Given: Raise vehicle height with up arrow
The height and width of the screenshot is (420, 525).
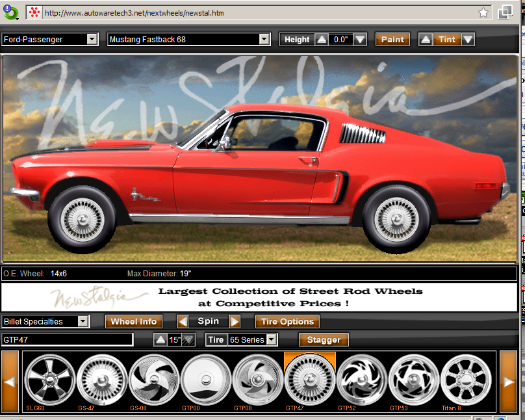Looking at the screenshot, I should (x=322, y=40).
